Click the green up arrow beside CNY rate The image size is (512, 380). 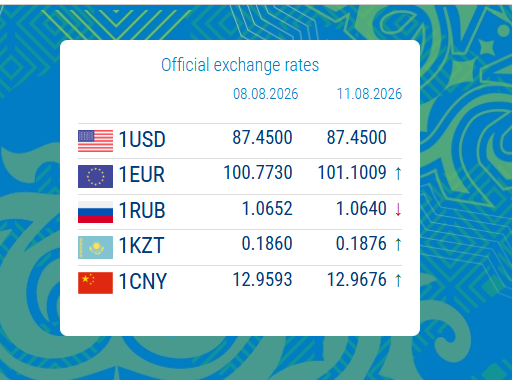coord(398,280)
